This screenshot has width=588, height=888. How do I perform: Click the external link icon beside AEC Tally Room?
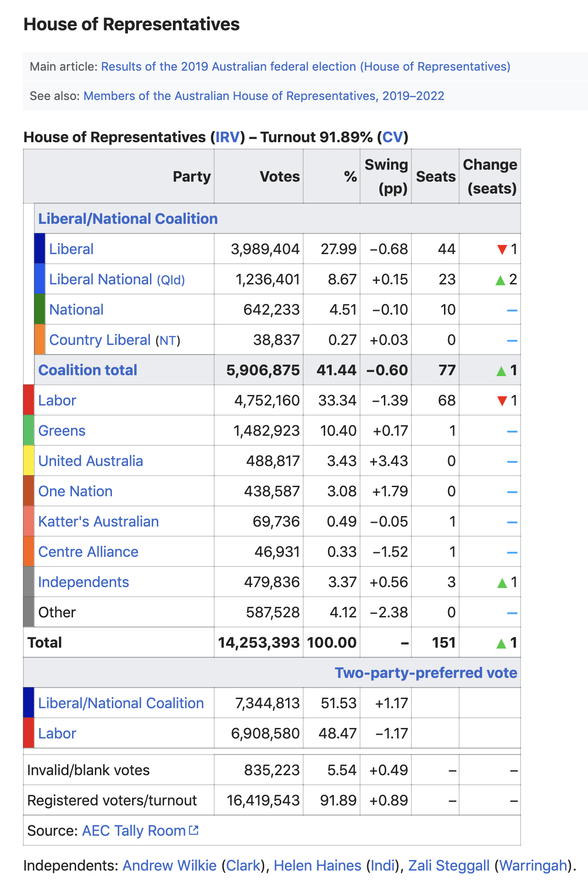tap(194, 830)
